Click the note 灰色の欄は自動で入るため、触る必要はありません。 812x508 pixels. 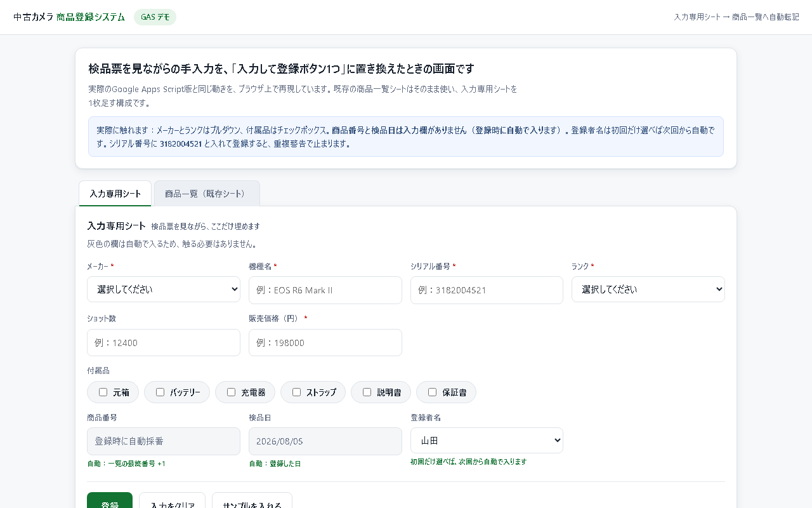coord(172,244)
